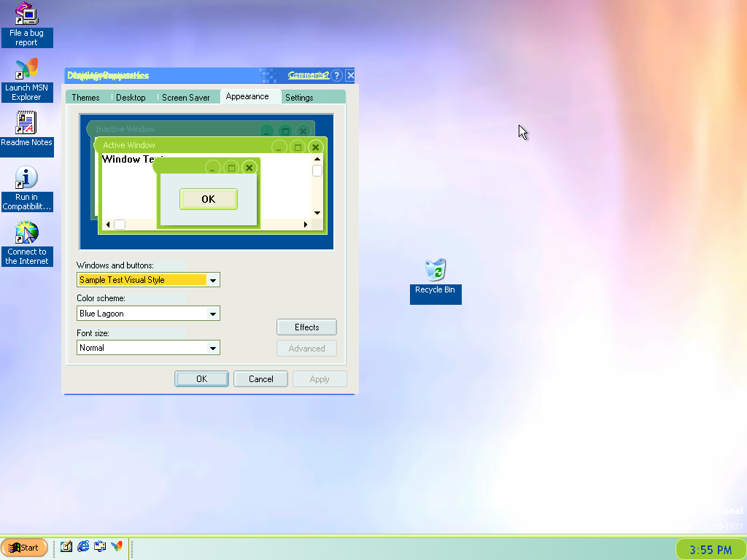The width and height of the screenshot is (747, 560).
Task: Select the Connect to the Internet icon
Action: pos(27,244)
